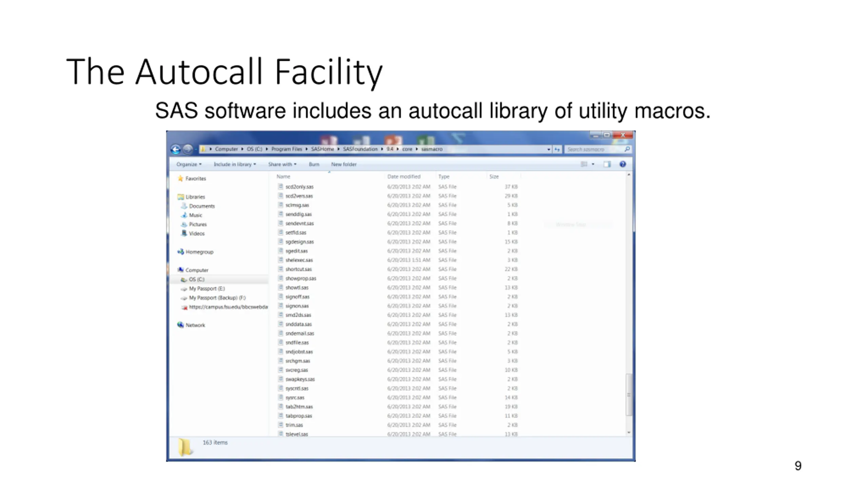The image size is (868, 488).
Task: Click the refresh button beside address bar
Action: tap(557, 149)
